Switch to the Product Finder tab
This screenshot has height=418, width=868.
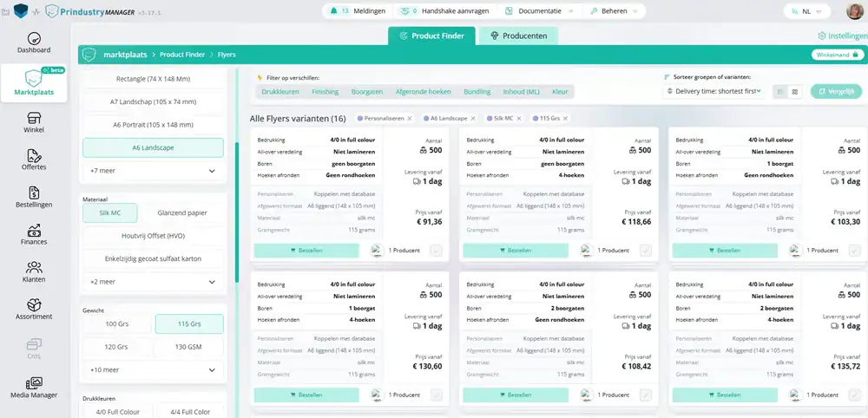pos(431,36)
